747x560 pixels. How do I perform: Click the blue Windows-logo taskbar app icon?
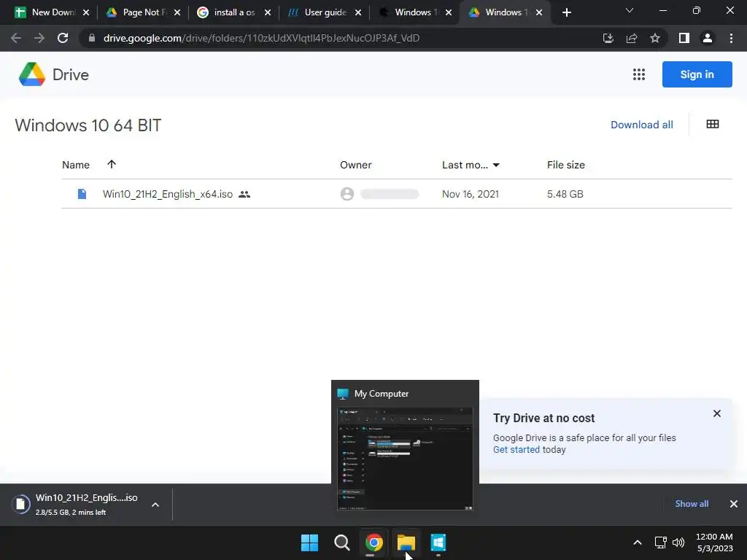click(438, 542)
